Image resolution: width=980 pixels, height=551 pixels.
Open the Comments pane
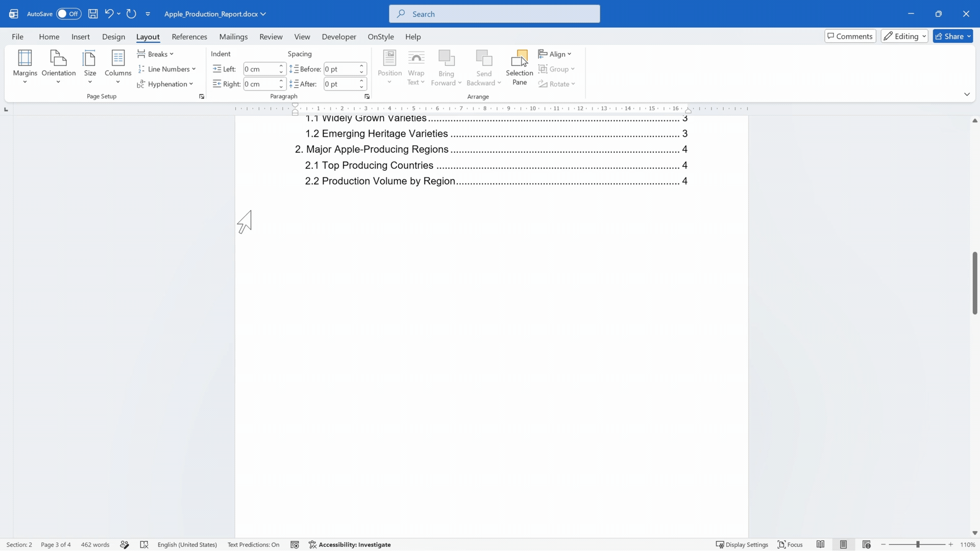tap(850, 36)
